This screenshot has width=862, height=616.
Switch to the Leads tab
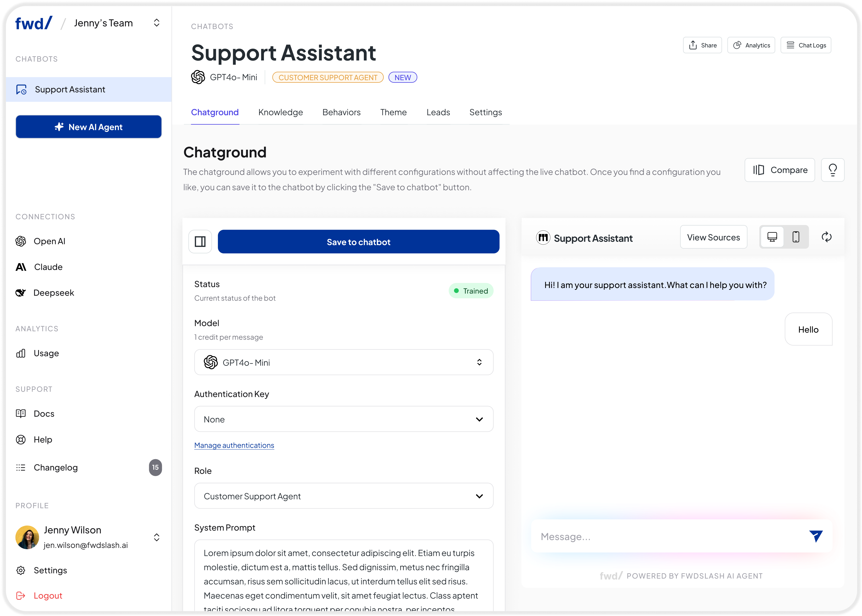tap(438, 112)
